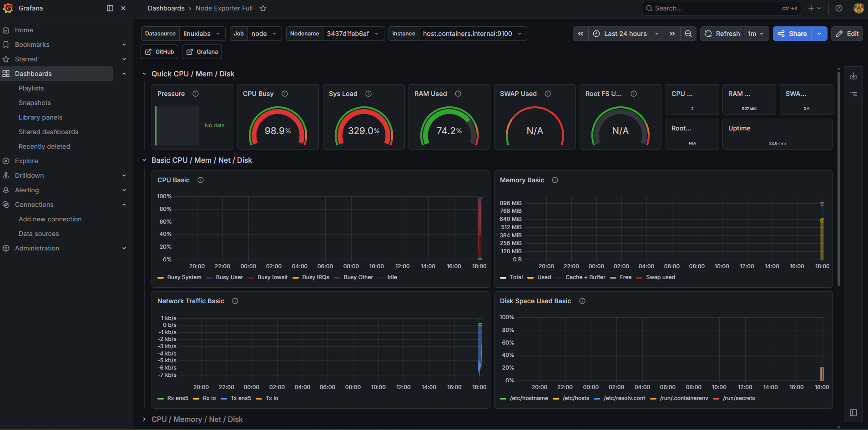Viewport: 868px width, 430px height.
Task: Click the Edit dashboard button
Action: (x=847, y=34)
